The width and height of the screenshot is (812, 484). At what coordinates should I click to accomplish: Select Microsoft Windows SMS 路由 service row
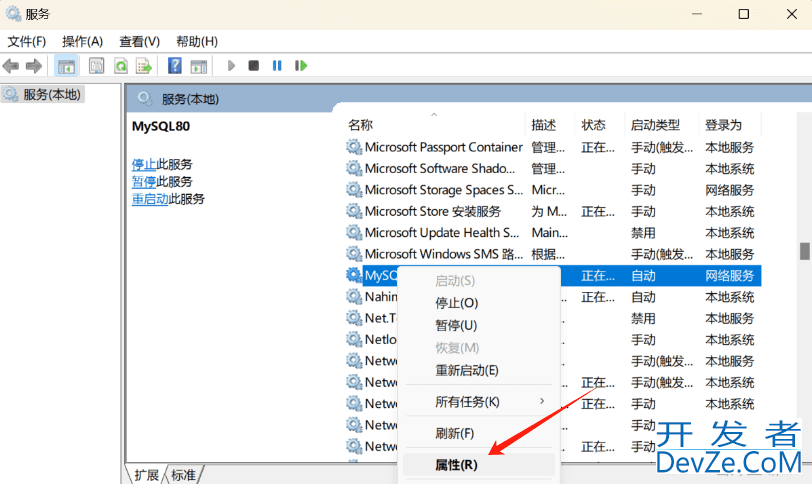click(x=553, y=254)
